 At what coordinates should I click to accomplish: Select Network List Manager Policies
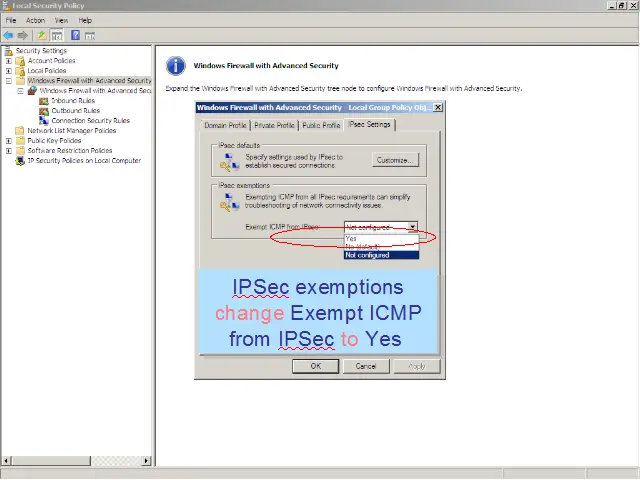[x=72, y=131]
